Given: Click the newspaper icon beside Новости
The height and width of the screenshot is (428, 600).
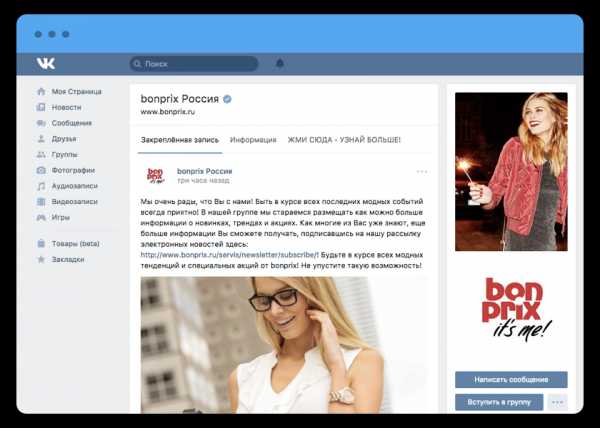Looking at the screenshot, I should click(x=41, y=107).
